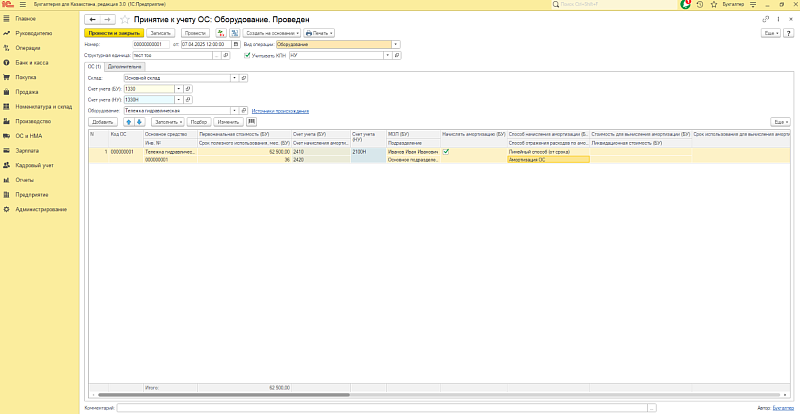Open notifications bell with red badge
The height and width of the screenshot is (414, 800).
tap(684, 5)
